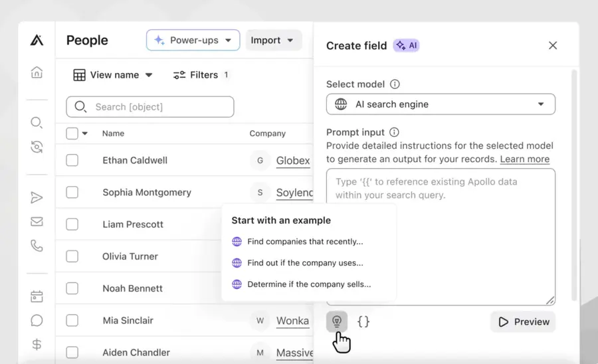The image size is (598, 364).
Task: Open Olivia Turner's record
Action: (x=130, y=256)
